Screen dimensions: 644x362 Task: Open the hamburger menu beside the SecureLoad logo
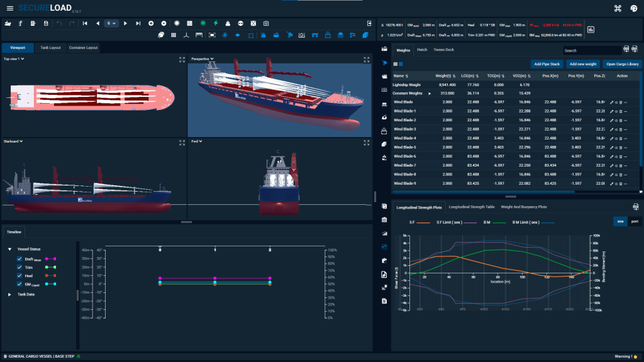coord(9,8)
